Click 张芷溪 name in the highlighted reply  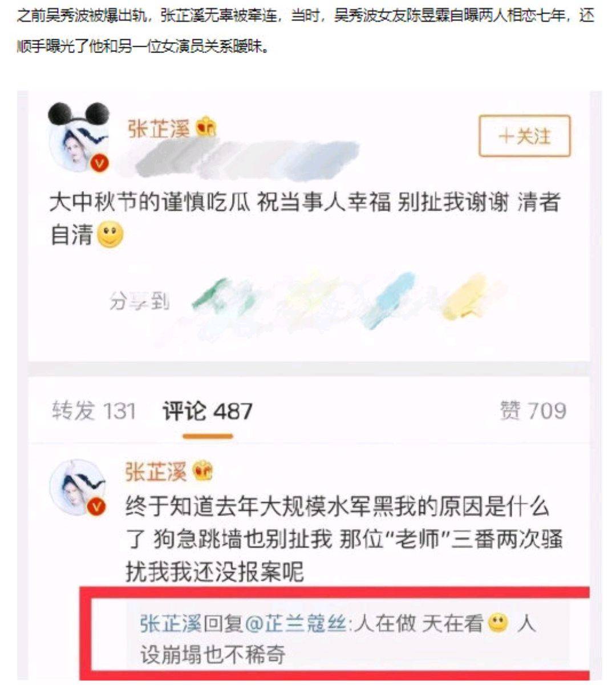(171, 623)
